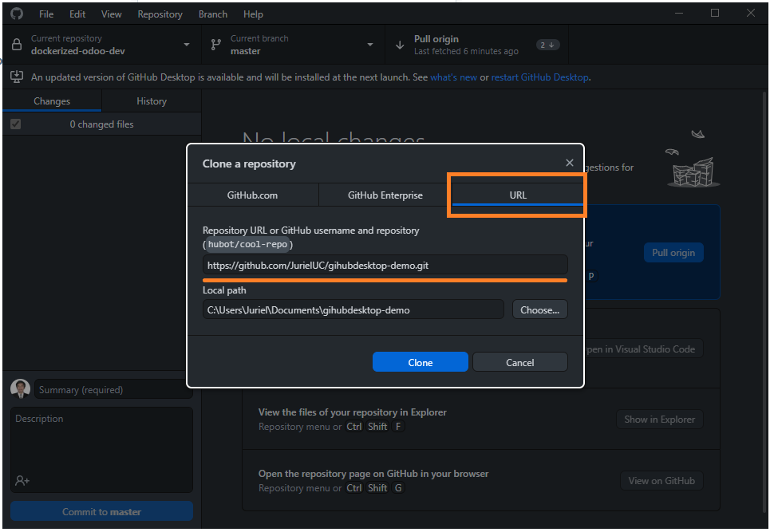Click the branch icon beside Current branch
The height and width of the screenshot is (532, 770).
[x=215, y=45]
